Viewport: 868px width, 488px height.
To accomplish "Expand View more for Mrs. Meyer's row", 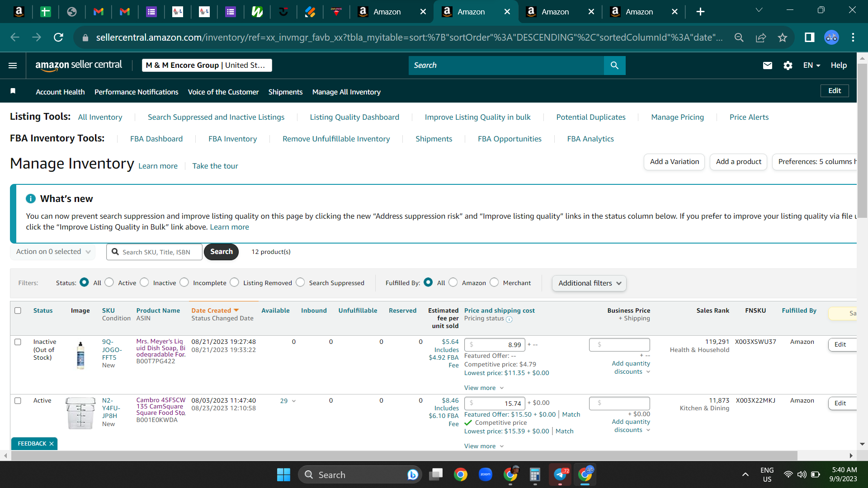I will (x=484, y=388).
